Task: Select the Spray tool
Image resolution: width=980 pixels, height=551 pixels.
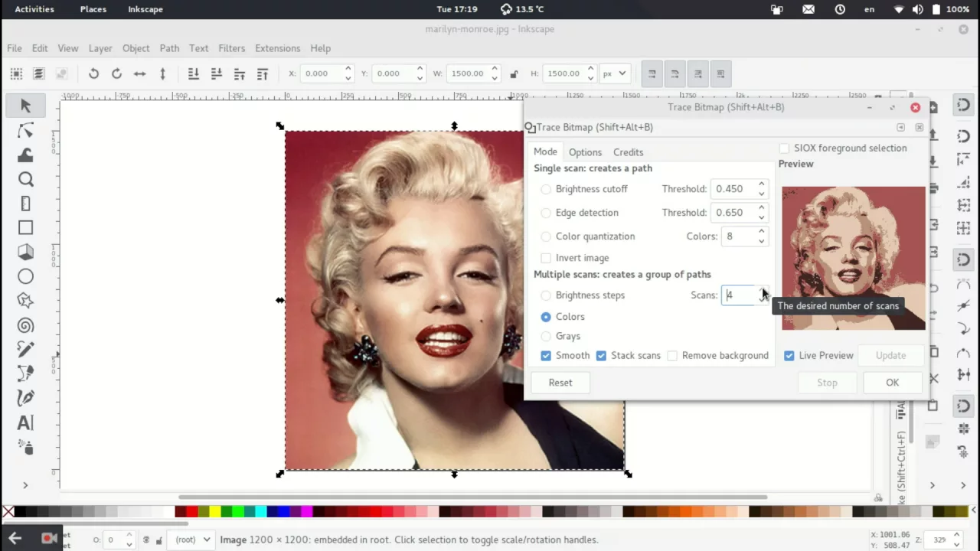Action: coord(25,447)
